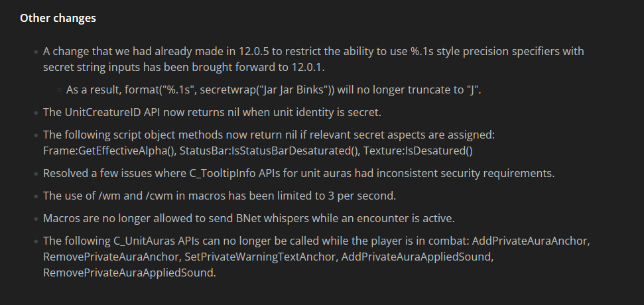
Task: Click the bullet before "A change that we had"
Action: (x=36, y=52)
